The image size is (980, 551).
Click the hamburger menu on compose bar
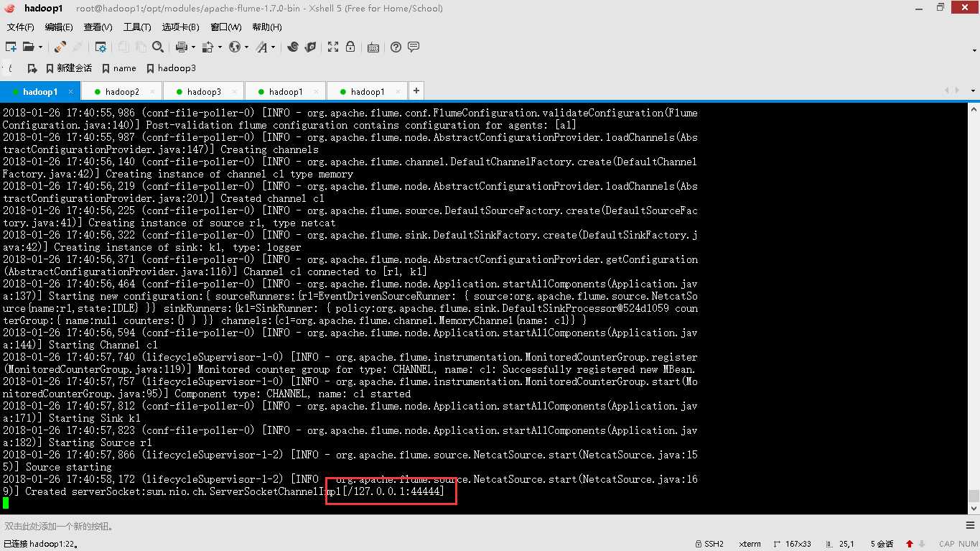pos(971,526)
